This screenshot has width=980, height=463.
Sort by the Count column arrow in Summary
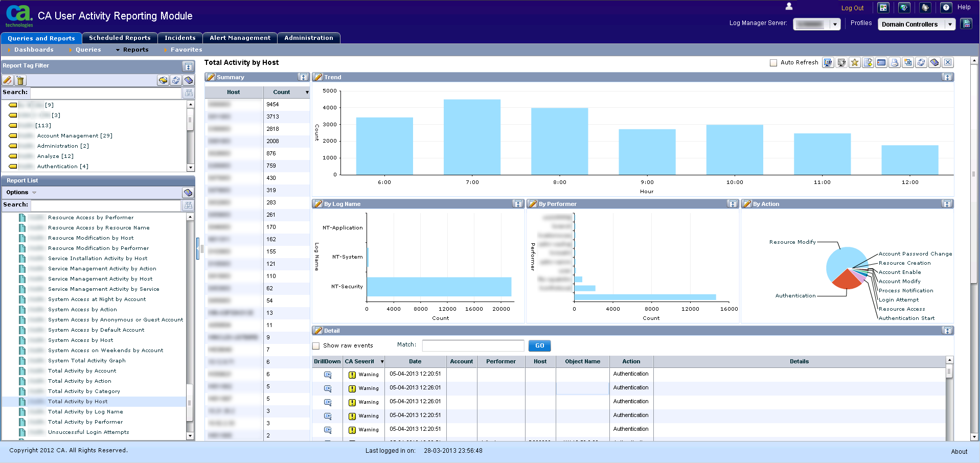click(x=307, y=92)
